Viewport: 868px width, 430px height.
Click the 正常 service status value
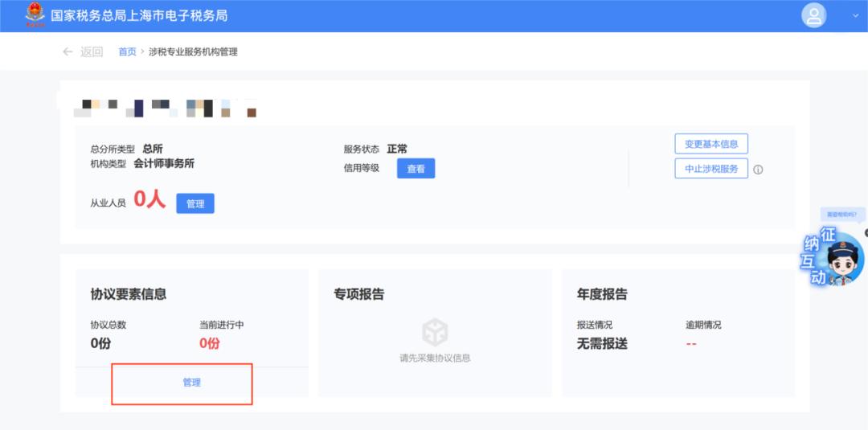(397, 149)
